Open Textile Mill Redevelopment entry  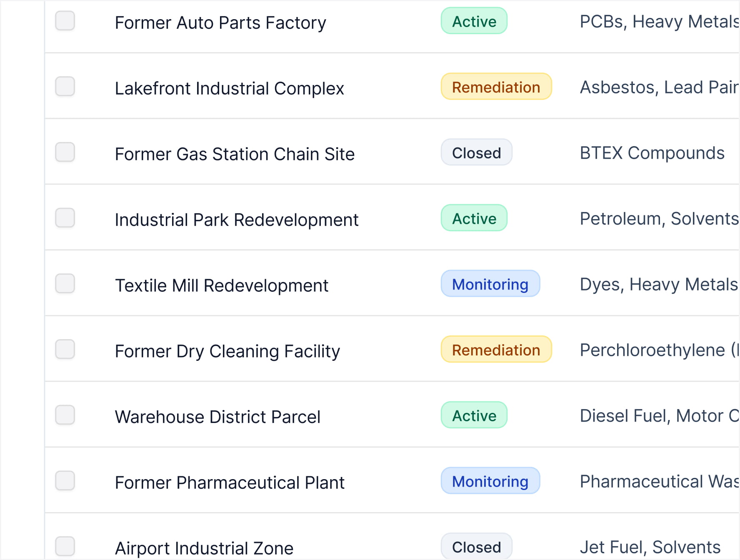coord(221,286)
